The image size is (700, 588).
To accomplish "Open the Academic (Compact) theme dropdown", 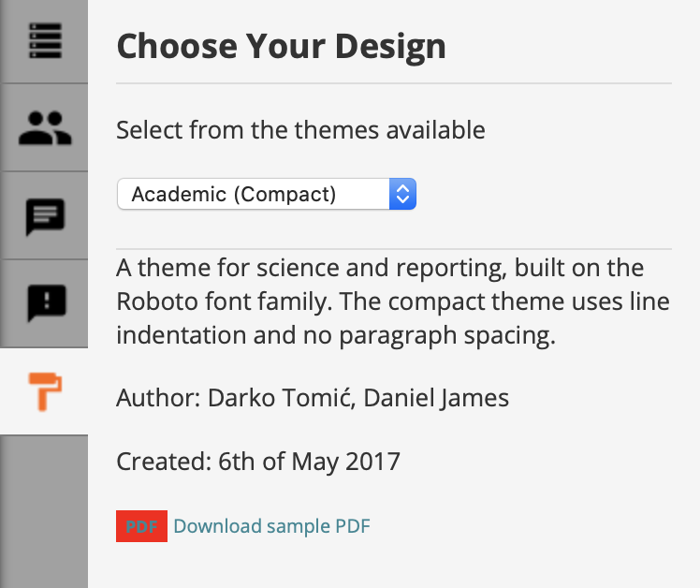I will point(267,194).
